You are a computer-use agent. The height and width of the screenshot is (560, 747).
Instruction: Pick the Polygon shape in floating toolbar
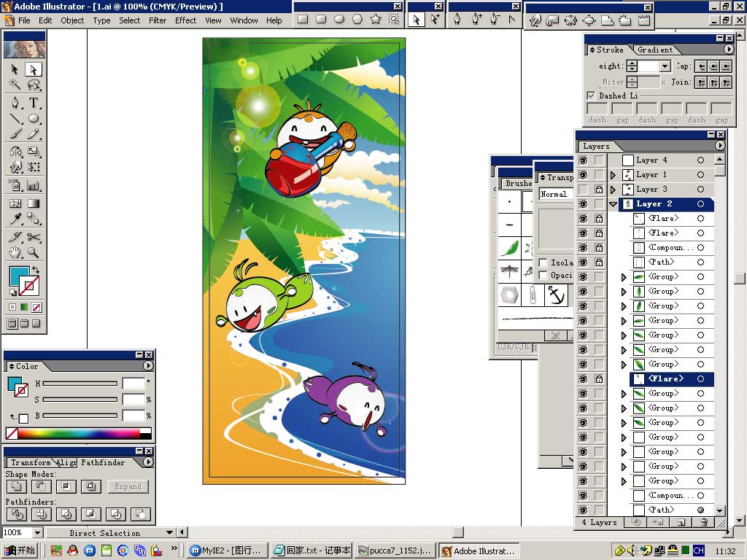click(357, 19)
